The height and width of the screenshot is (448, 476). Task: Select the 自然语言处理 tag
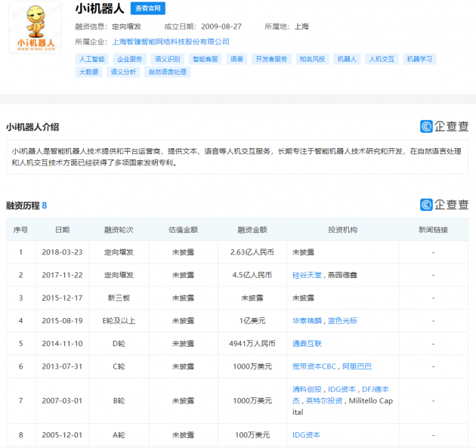(167, 72)
